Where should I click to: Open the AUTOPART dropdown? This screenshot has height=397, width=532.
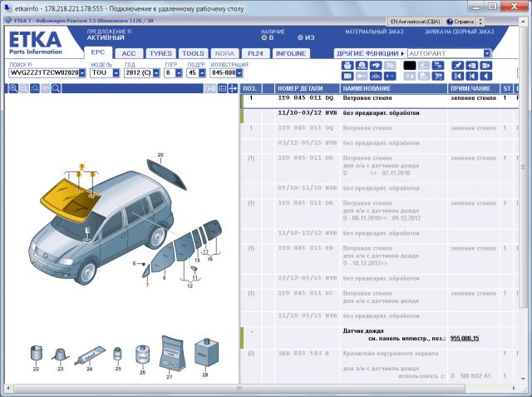(x=487, y=53)
